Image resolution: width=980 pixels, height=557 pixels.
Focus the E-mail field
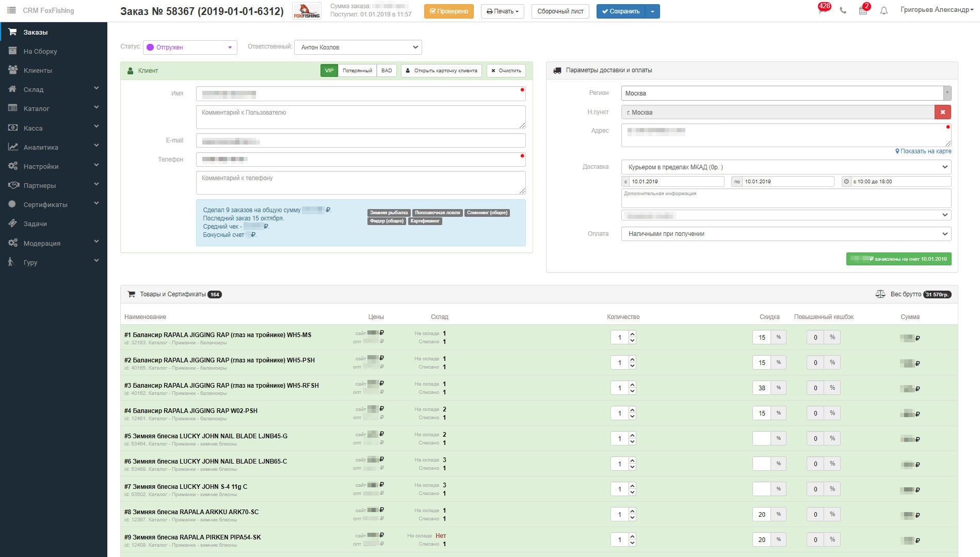361,140
